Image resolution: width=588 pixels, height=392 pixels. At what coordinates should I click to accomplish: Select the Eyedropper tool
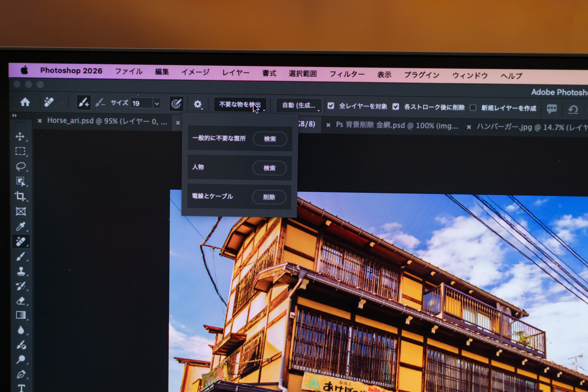coord(21,226)
